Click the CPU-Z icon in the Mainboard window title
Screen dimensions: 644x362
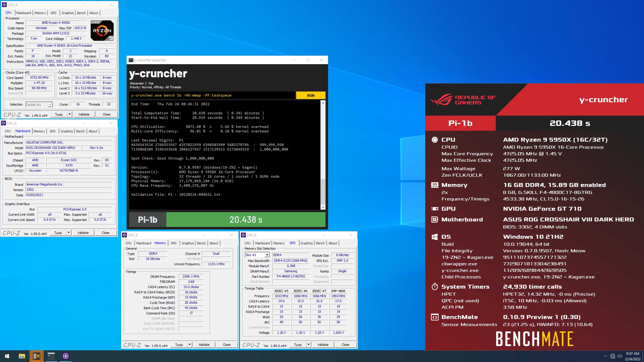4,123
